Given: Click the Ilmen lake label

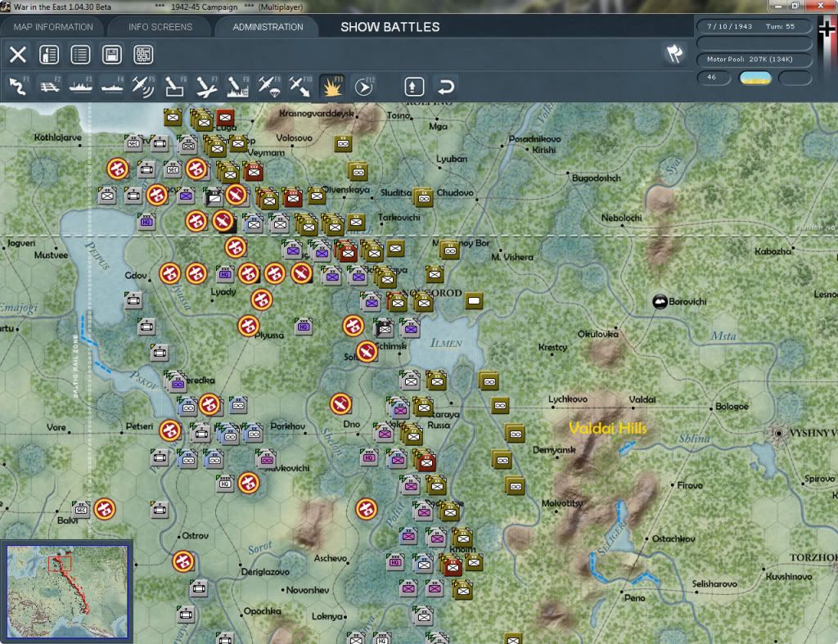Looking at the screenshot, I should pos(446,343).
